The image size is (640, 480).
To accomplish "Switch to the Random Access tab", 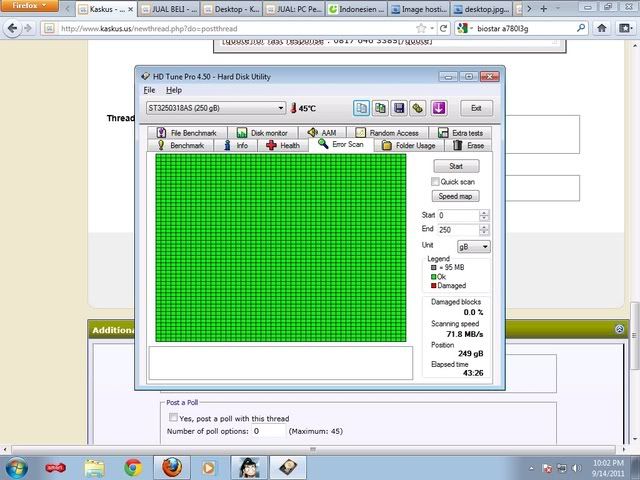I will [387, 133].
